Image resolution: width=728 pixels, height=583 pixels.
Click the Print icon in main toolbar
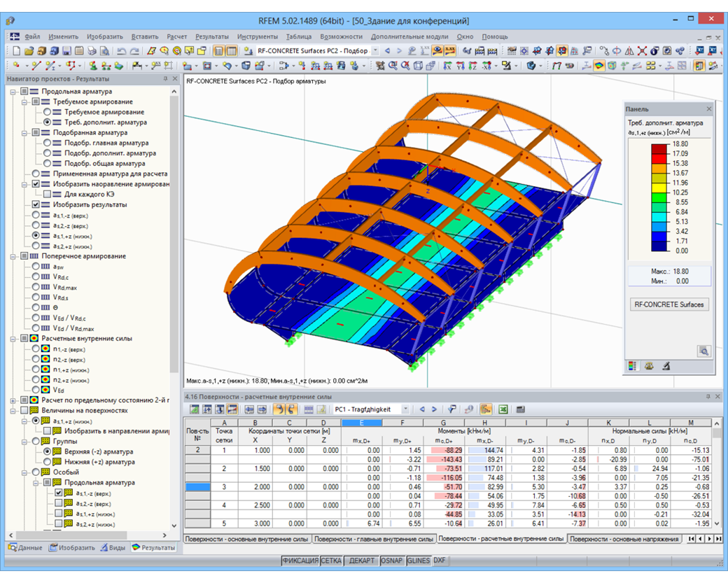(91, 50)
